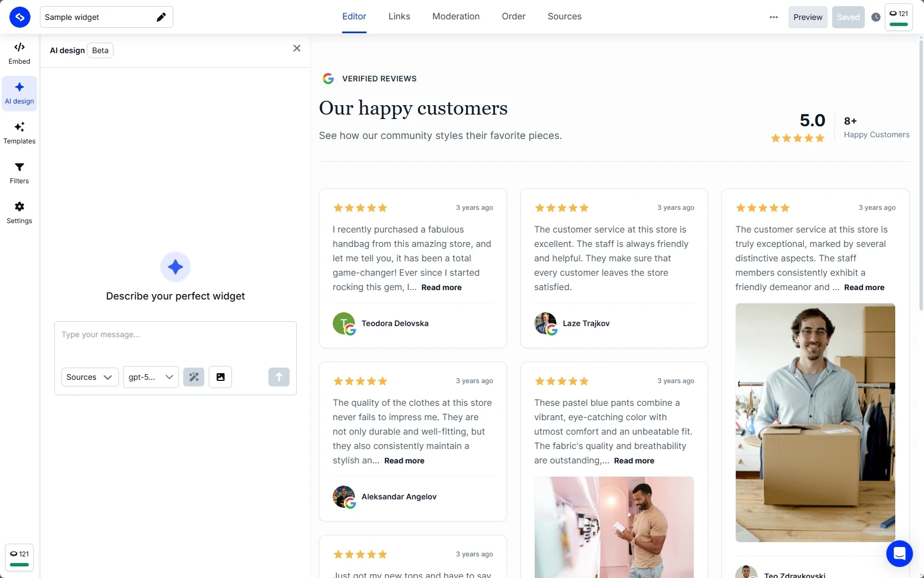The width and height of the screenshot is (924, 578).
Task: Expand Teodora Delovska's review with Read more
Action: click(441, 287)
